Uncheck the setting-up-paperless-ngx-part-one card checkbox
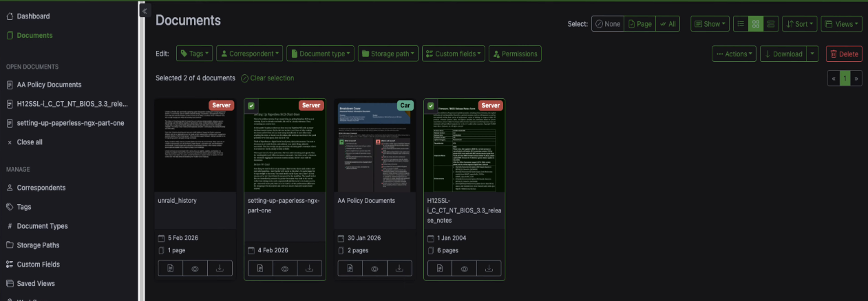The image size is (868, 301). pos(251,106)
